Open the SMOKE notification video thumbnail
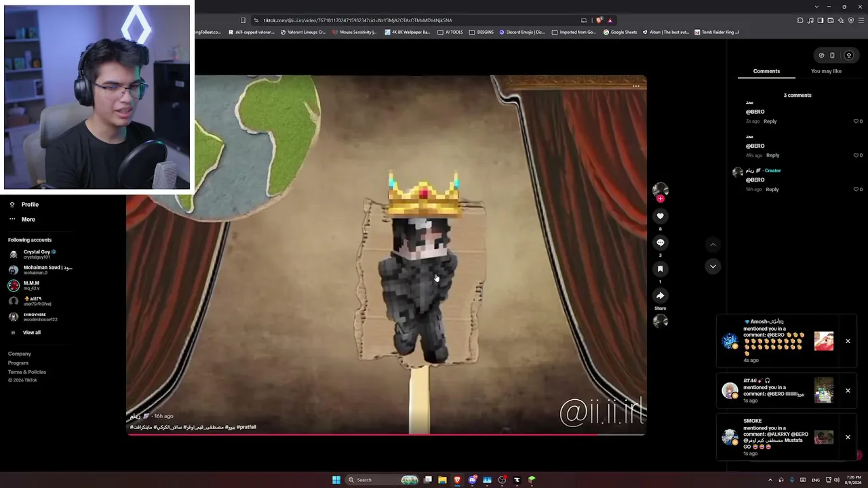868x488 pixels. pyautogui.click(x=824, y=437)
